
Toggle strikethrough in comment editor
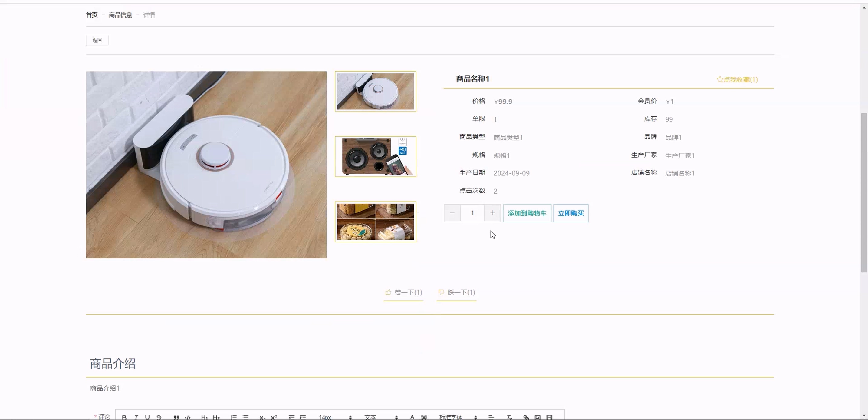coord(159,417)
